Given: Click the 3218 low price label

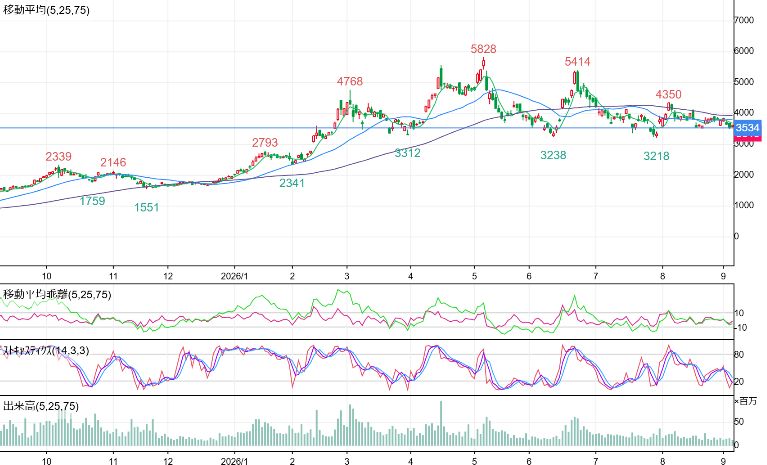Looking at the screenshot, I should [x=656, y=156].
